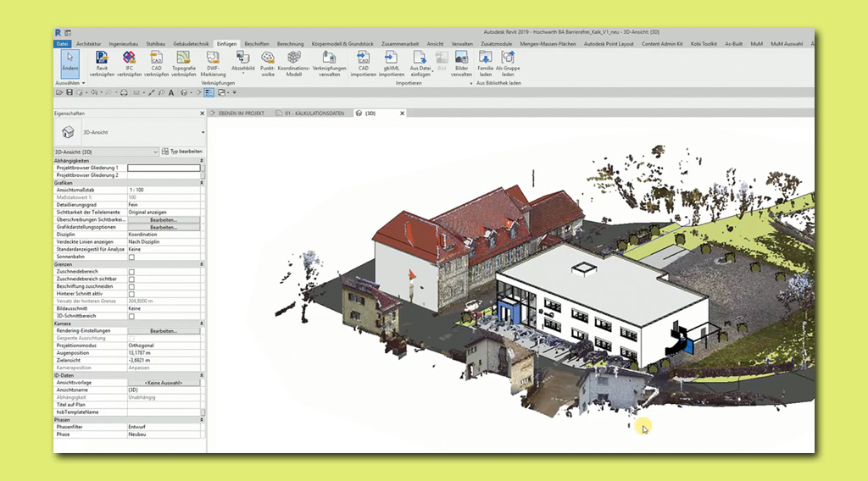Select the Familie laden icon
868x481 pixels.
pos(485,58)
